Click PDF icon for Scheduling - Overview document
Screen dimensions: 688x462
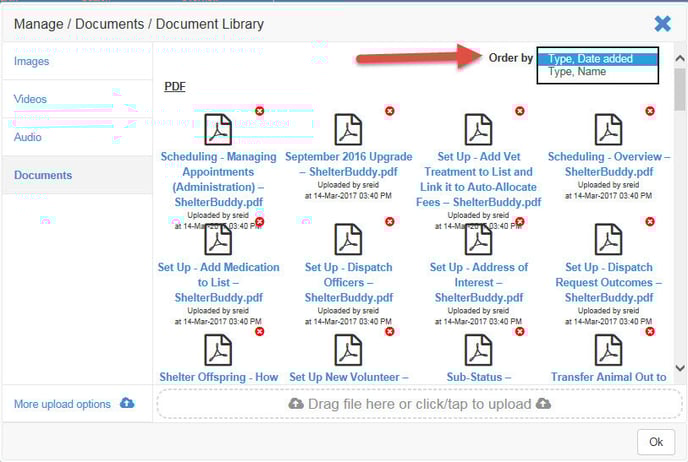608,129
